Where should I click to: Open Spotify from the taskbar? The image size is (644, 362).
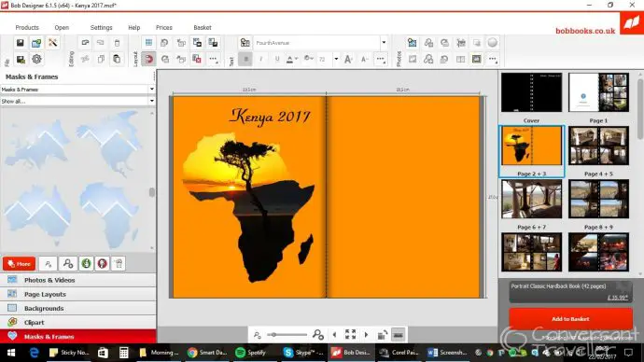click(251, 353)
